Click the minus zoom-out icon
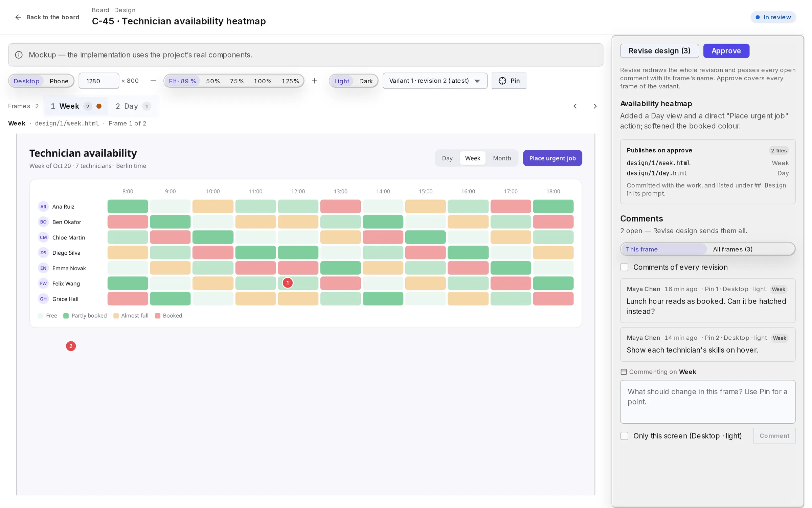 point(153,81)
